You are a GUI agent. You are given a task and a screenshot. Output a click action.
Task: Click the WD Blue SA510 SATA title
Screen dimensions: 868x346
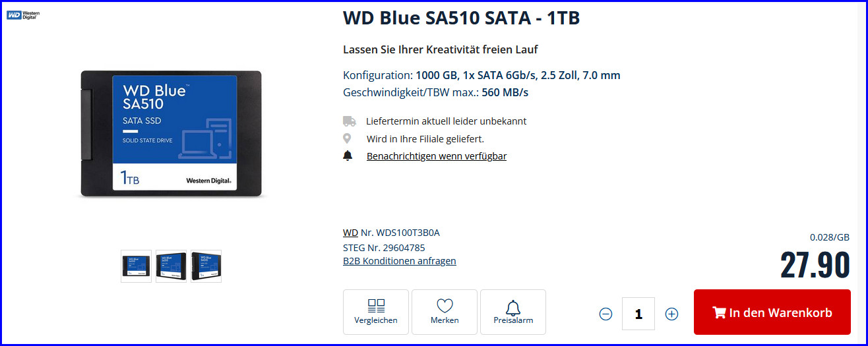461,18
